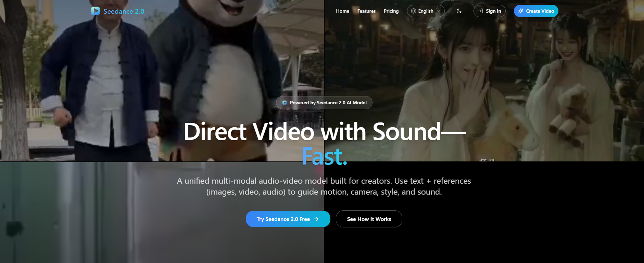Screen dimensions: 644x263
Task: Open the Features nav item
Action: (366, 11)
